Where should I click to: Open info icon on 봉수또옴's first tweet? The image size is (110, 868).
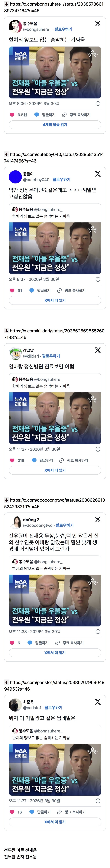click(x=98, y=104)
